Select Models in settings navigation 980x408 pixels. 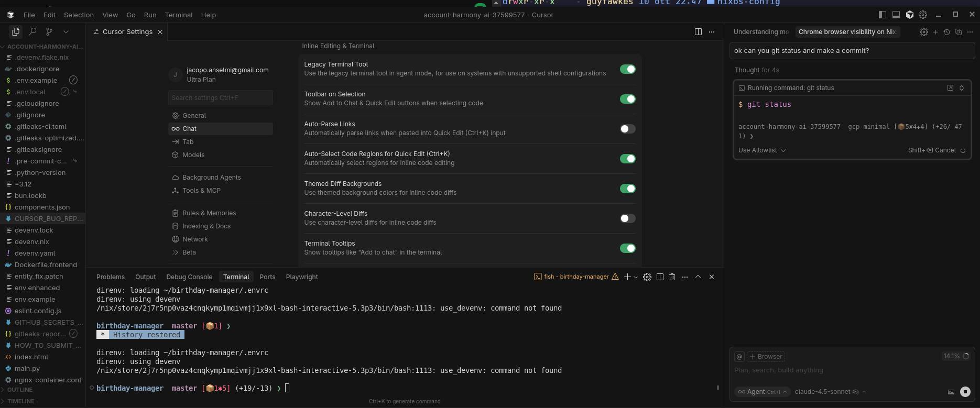[x=221, y=155]
